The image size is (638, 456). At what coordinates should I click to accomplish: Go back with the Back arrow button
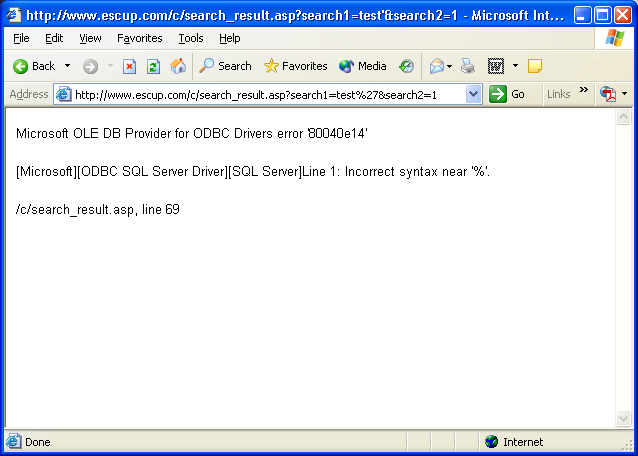coord(33,66)
